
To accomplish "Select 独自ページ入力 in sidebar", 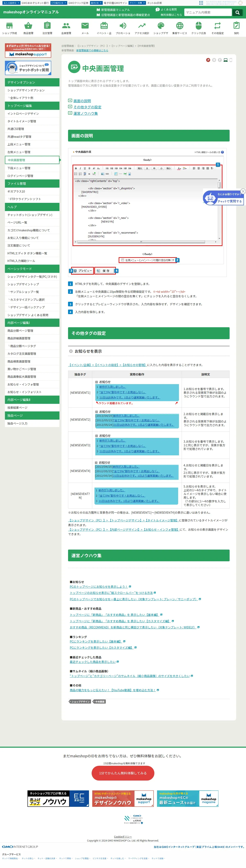I will pos(32,424).
